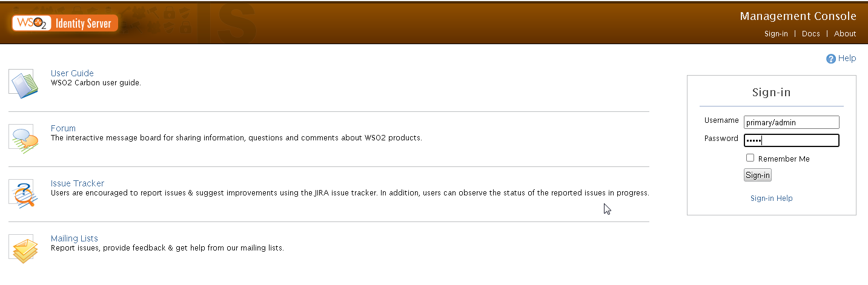Click the Forum speech bubbles icon

click(x=24, y=139)
